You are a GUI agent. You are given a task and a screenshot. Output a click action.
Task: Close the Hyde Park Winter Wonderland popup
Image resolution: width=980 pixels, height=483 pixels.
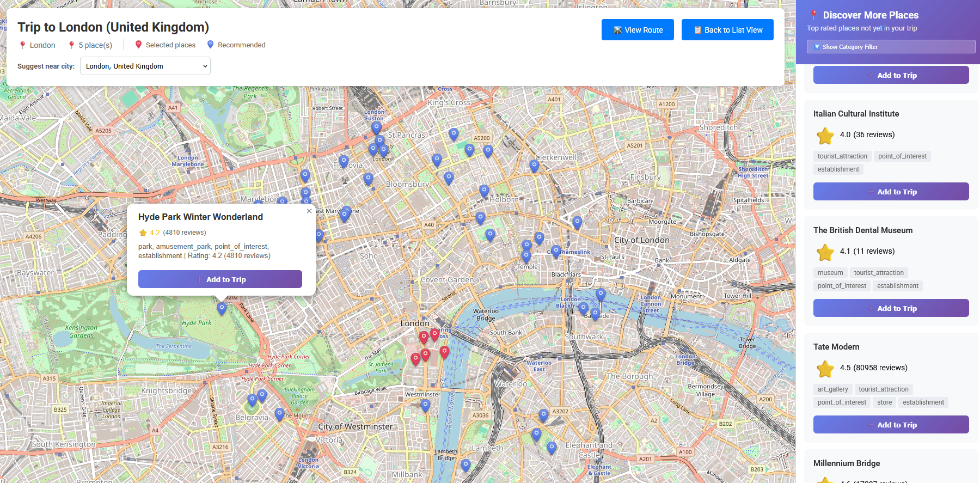point(309,211)
